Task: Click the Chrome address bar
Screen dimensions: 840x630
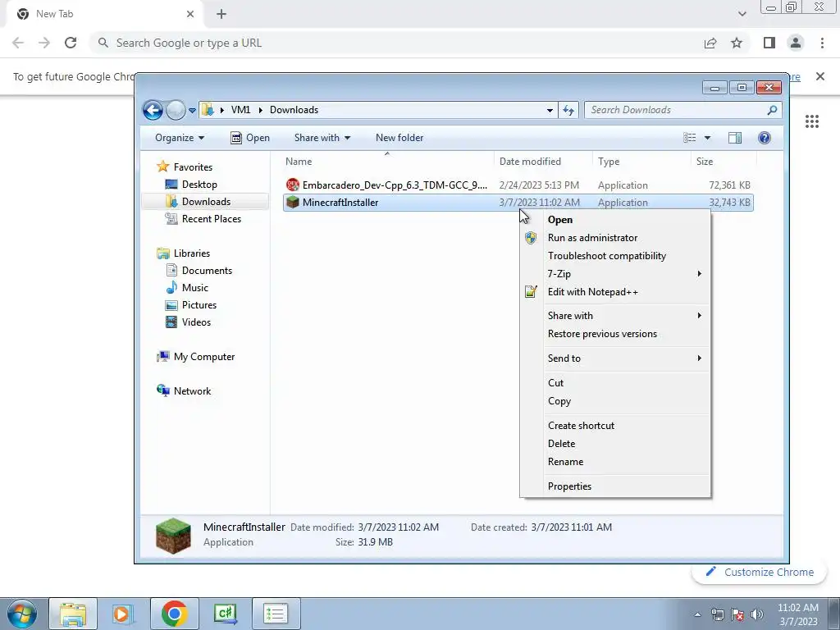Action: (x=396, y=43)
